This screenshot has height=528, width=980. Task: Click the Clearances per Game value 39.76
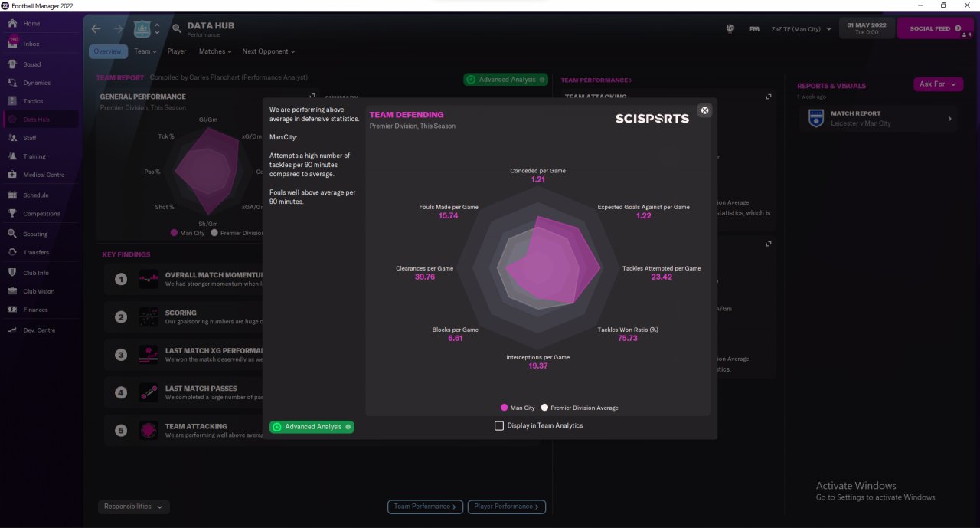coord(425,277)
